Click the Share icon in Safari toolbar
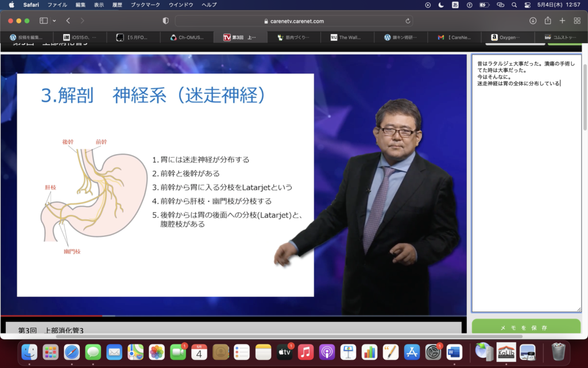The image size is (588, 368). click(x=548, y=21)
